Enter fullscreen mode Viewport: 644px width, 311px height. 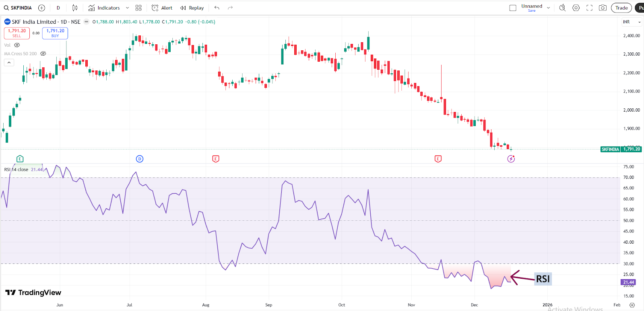[589, 8]
